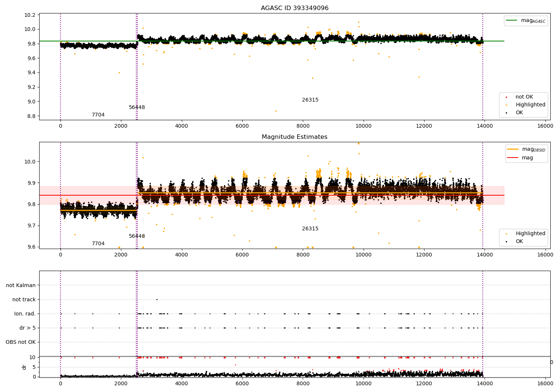
Task: Click the 'dr > 5' y-axis label
Action: (x=28, y=328)
